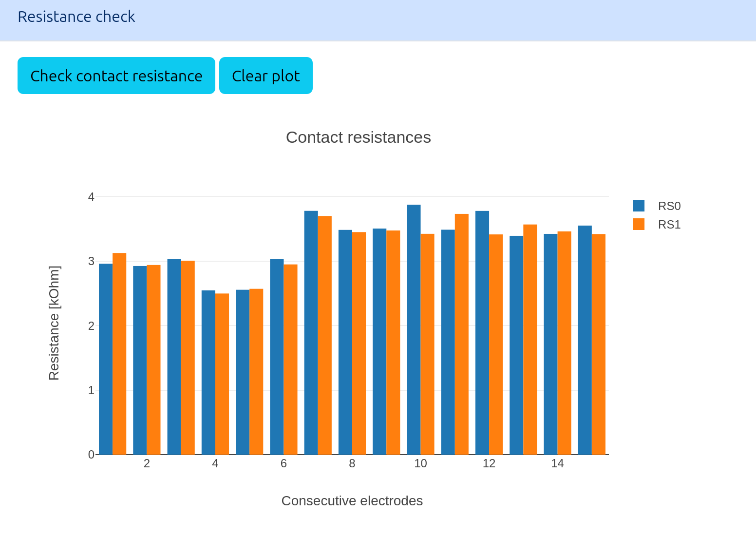
Task: Click y-axis tick label 1
Action: point(91,390)
